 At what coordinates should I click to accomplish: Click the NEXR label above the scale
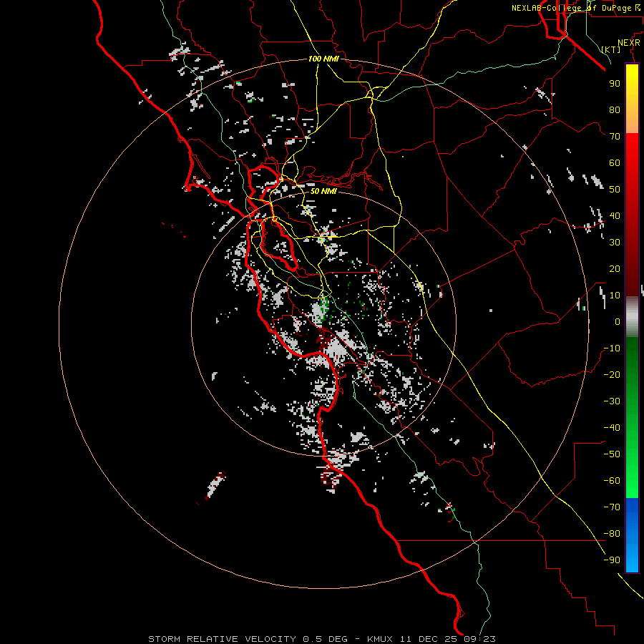tap(629, 43)
